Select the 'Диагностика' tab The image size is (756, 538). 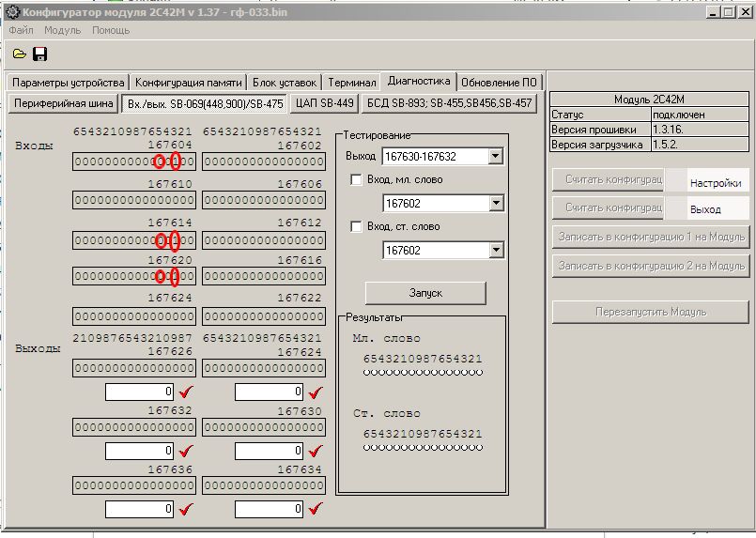pyautogui.click(x=419, y=81)
